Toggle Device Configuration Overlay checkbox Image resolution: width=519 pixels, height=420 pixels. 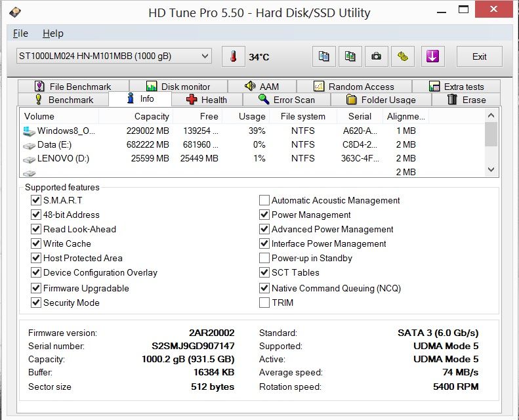(35, 272)
